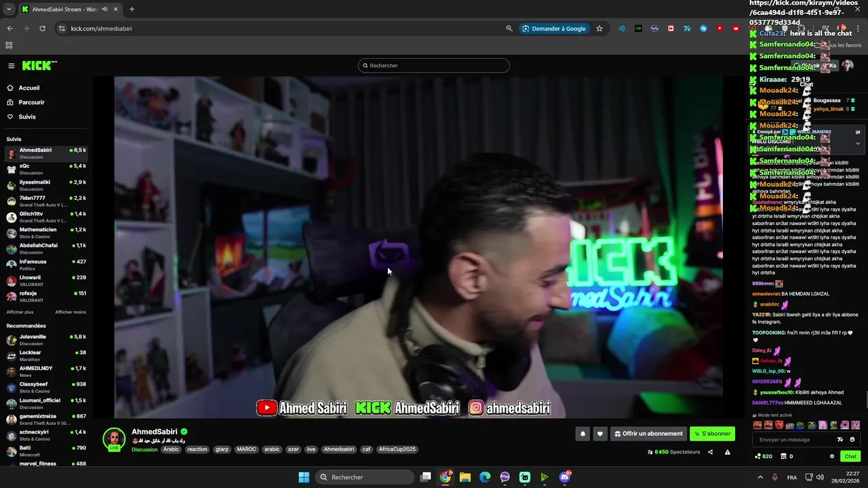Click the green Chat send button
This screenshot has height=488, width=868.
pyautogui.click(x=850, y=457)
